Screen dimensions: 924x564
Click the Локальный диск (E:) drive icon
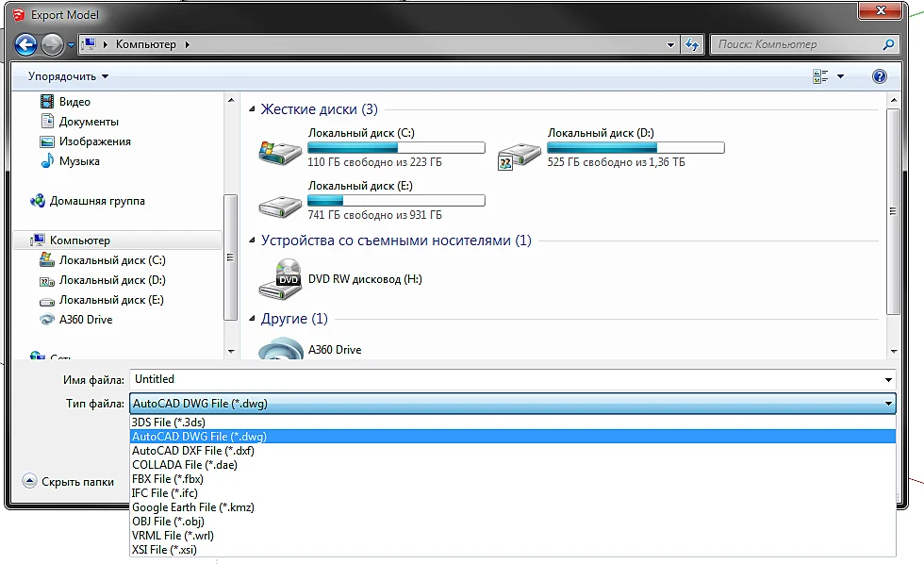click(x=280, y=206)
